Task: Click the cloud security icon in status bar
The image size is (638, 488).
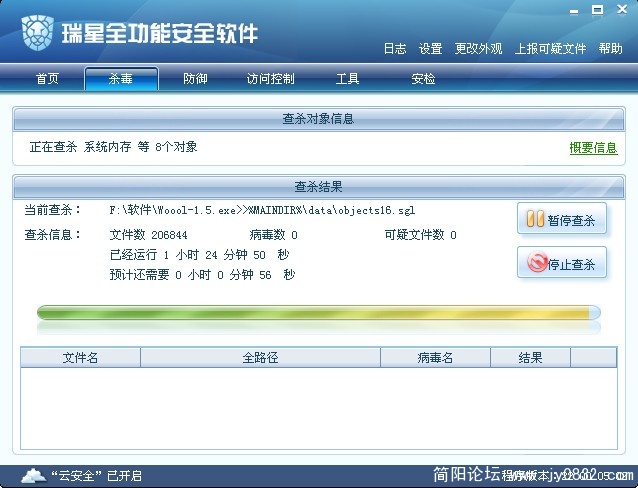Action: [x=34, y=475]
